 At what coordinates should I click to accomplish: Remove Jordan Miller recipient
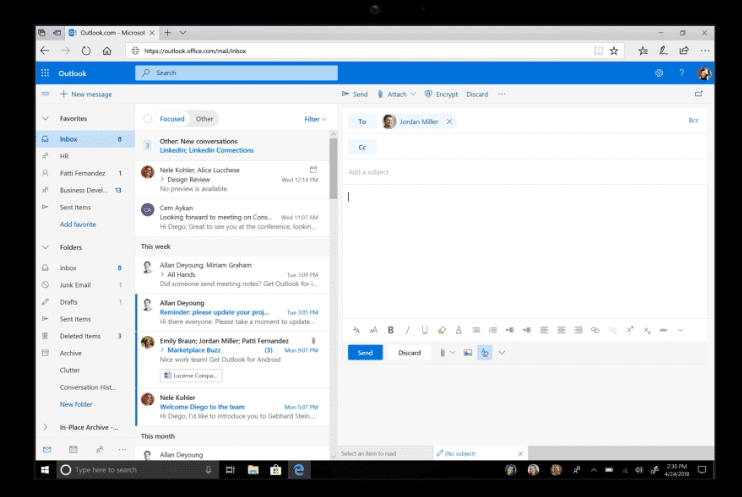pos(449,122)
